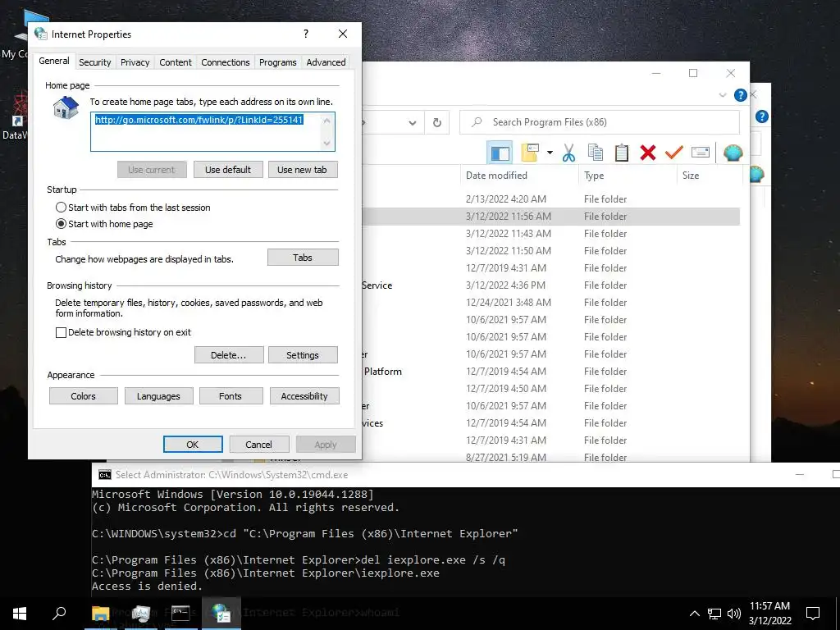Click the new folder icon in Explorer toolbar

530,153
